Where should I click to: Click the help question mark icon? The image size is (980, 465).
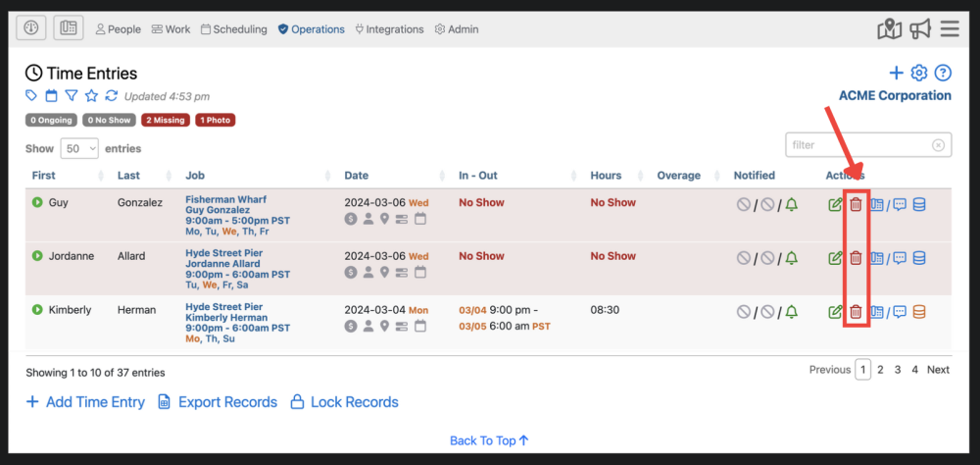[943, 74]
